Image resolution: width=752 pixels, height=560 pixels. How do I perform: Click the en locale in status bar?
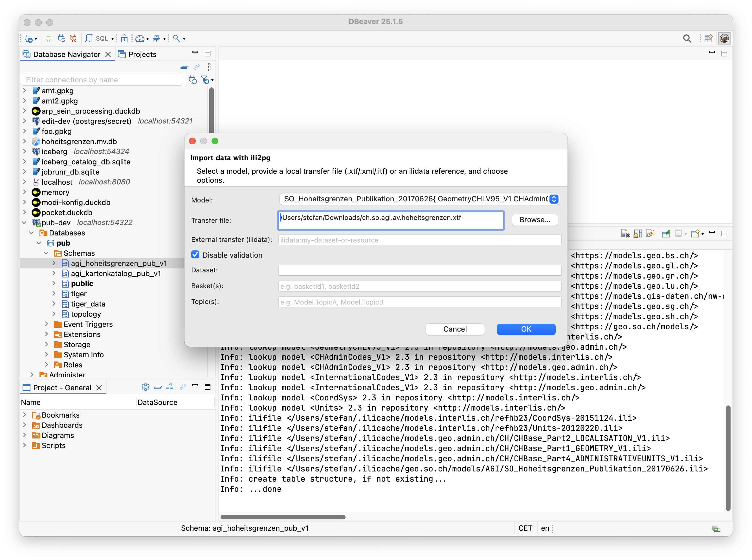click(x=545, y=528)
